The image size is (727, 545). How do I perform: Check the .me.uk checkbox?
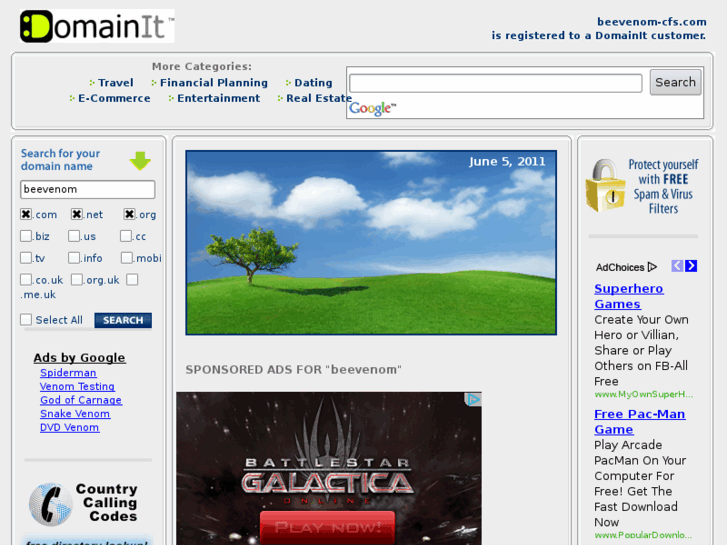132,279
